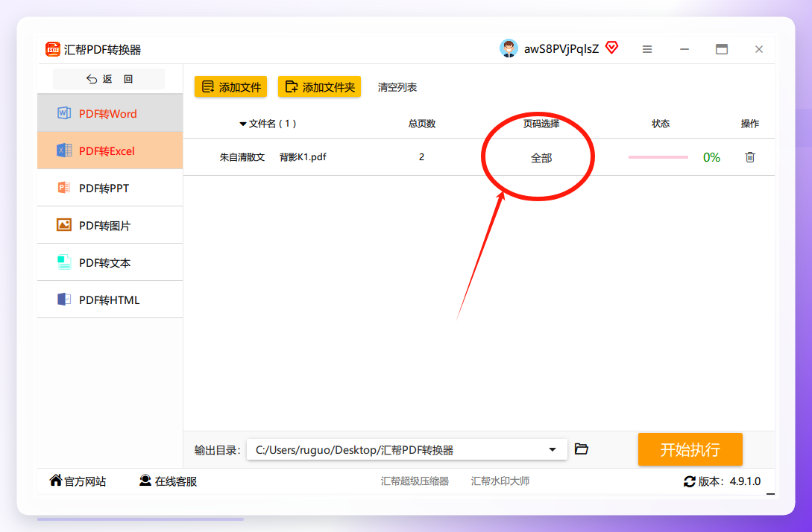The image size is (812, 532).
Task: Click the total pages value 2
Action: click(x=421, y=156)
